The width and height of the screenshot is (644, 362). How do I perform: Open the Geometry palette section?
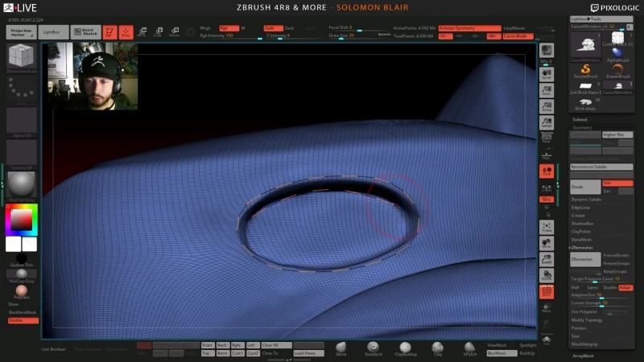click(582, 128)
